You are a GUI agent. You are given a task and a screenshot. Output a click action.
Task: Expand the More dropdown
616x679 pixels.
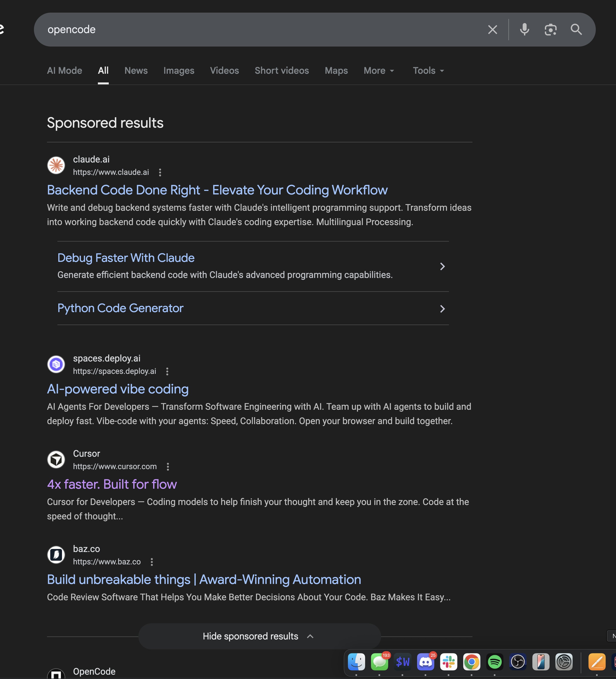tap(379, 71)
